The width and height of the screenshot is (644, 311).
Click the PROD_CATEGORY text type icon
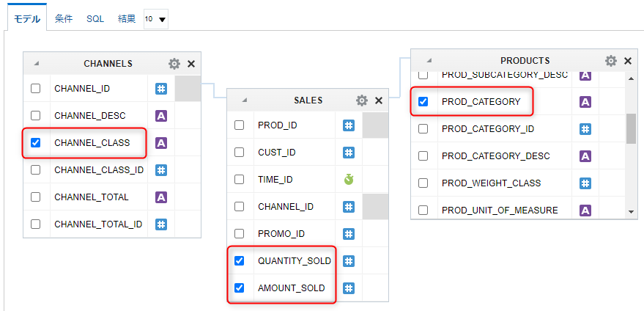(x=585, y=102)
